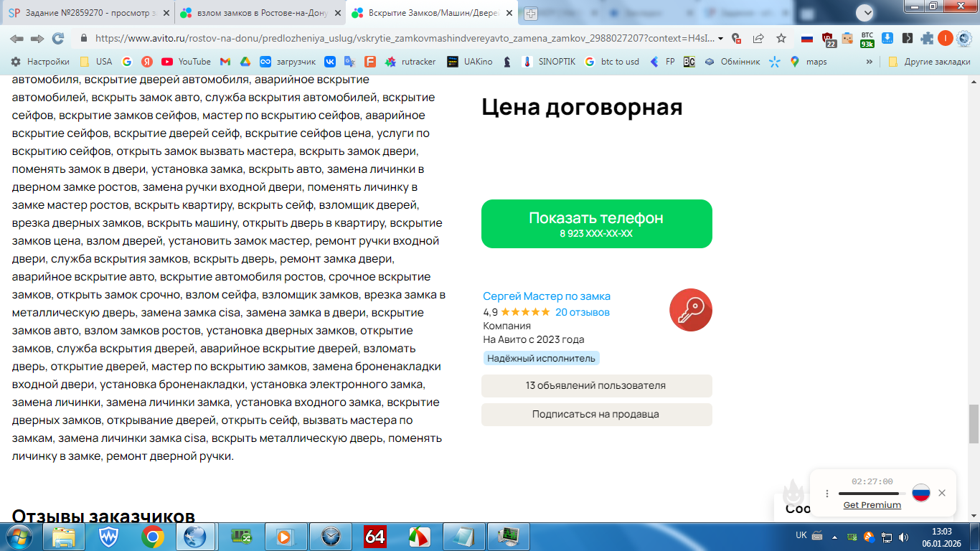The image size is (980, 551).
Task: Open the 'загрузчик' bookmark
Action: pos(288,62)
